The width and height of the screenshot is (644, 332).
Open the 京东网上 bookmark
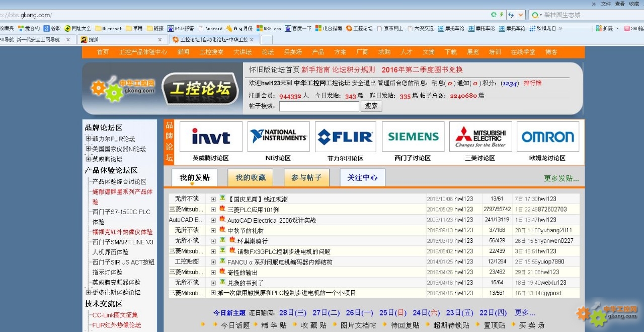click(390, 29)
